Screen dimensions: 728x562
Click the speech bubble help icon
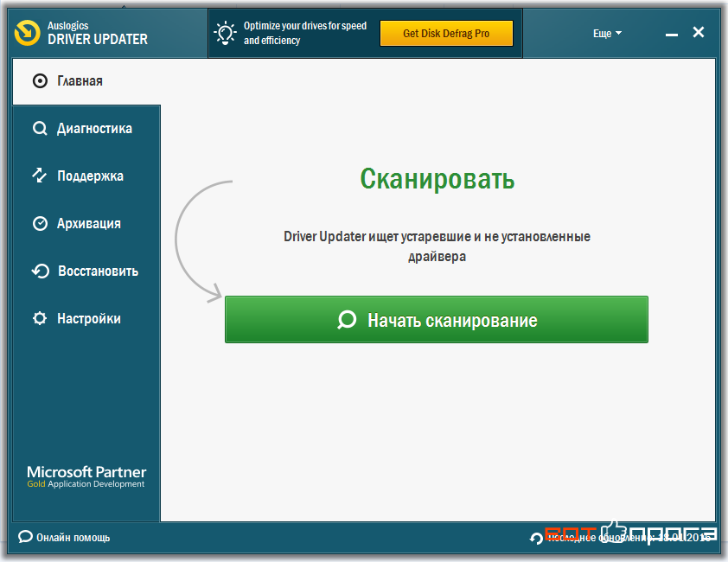[x=25, y=537]
